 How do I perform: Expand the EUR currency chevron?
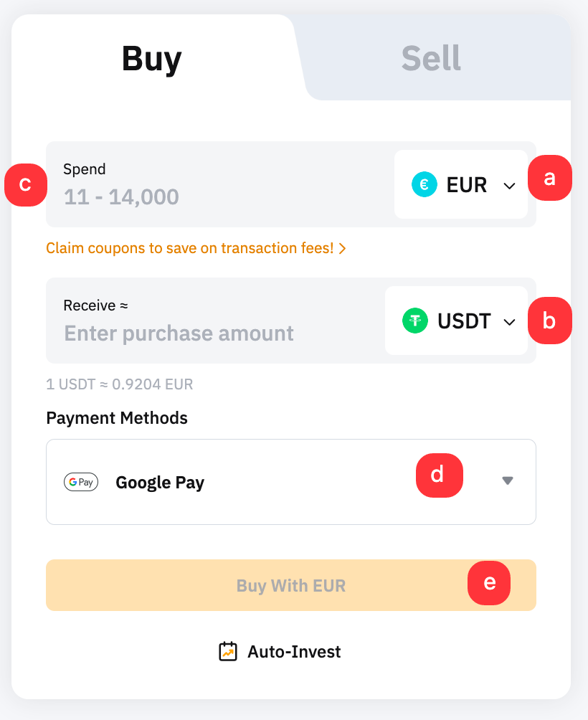click(x=509, y=186)
